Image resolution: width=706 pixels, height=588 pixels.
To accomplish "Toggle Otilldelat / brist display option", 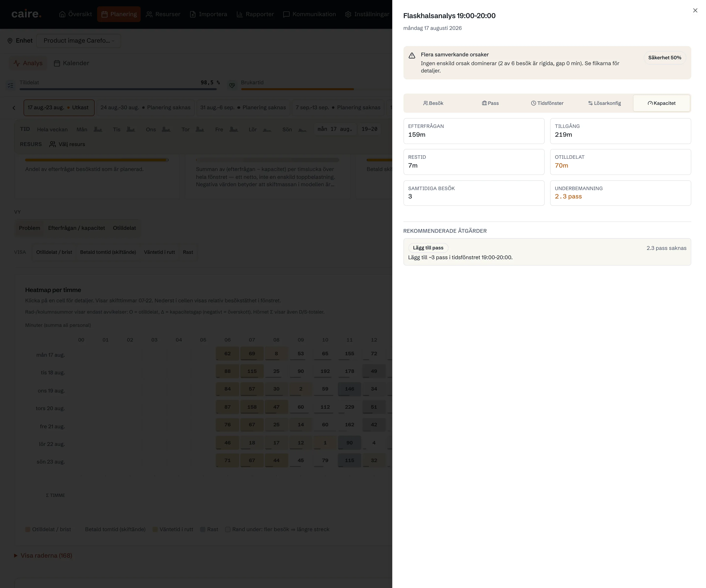I will coord(54,252).
